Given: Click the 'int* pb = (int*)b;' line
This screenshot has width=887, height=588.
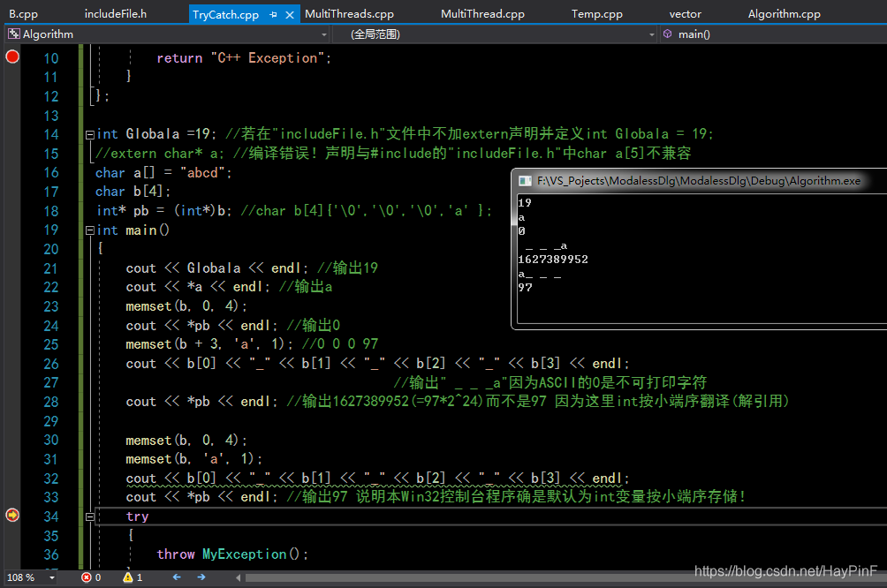Looking at the screenshot, I should tap(164, 211).
